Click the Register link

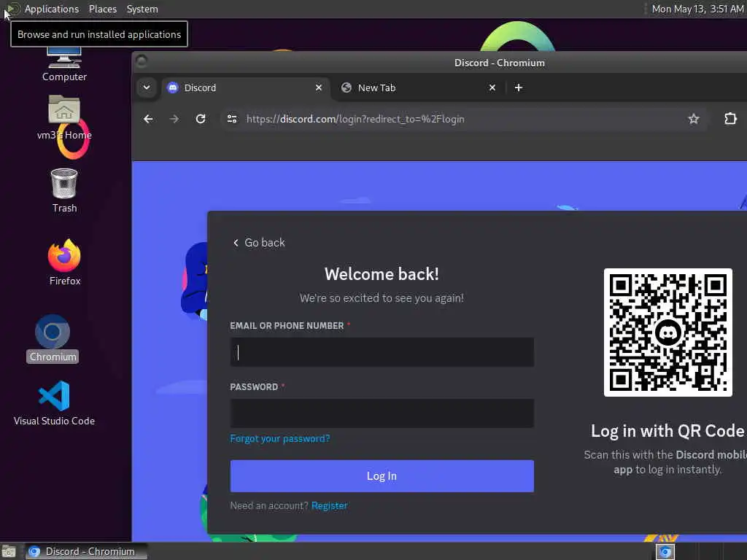(x=329, y=506)
